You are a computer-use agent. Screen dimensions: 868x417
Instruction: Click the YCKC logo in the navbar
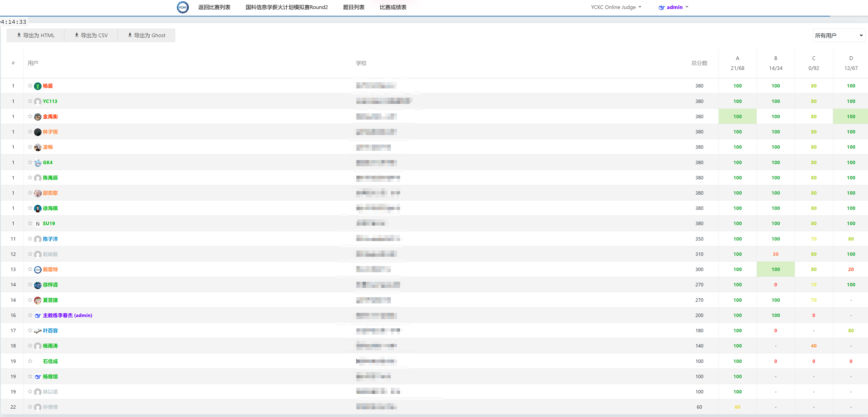tap(183, 7)
